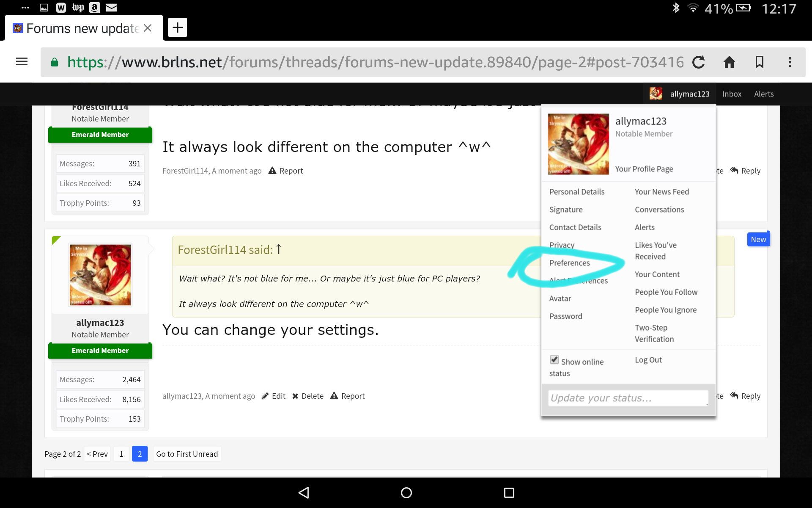The image size is (812, 508).
Task: Edit allymac123's post
Action: 273,396
